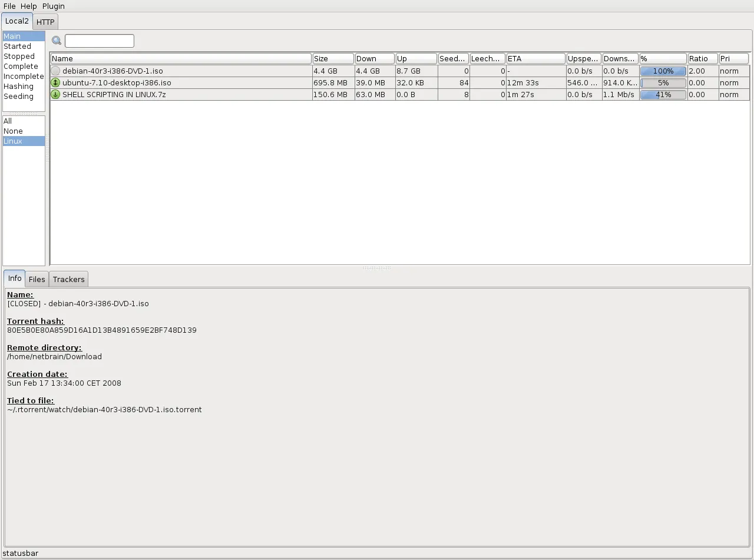This screenshot has height=560, width=754.
Task: Open the Help menu
Action: [x=28, y=6]
